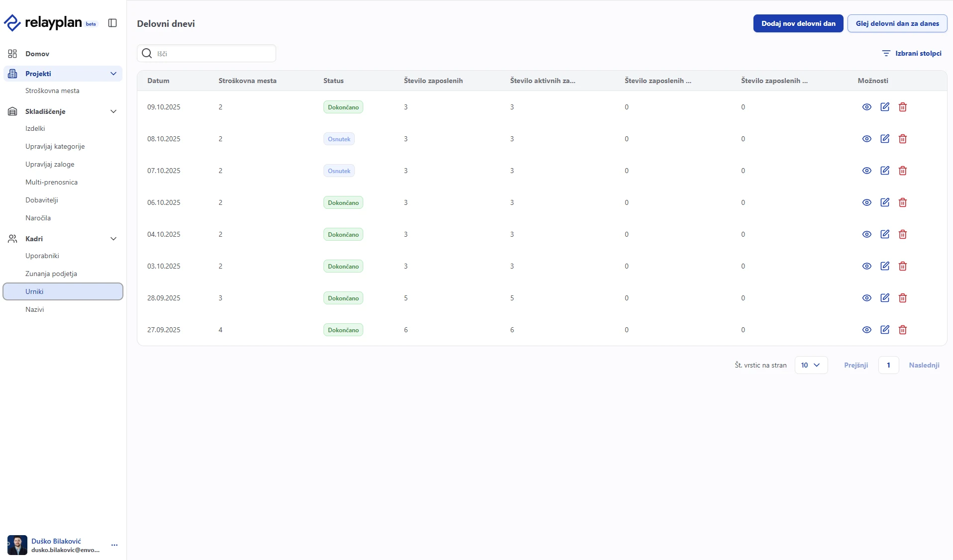Go to Prejšnji page
The image size is (953, 560).
click(856, 365)
